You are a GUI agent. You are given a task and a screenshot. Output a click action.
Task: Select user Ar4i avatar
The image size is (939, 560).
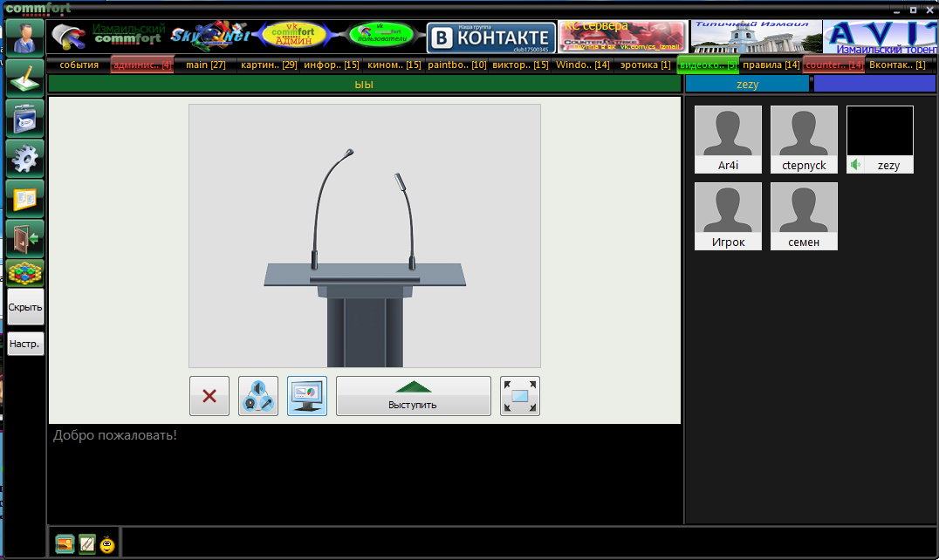click(x=728, y=140)
